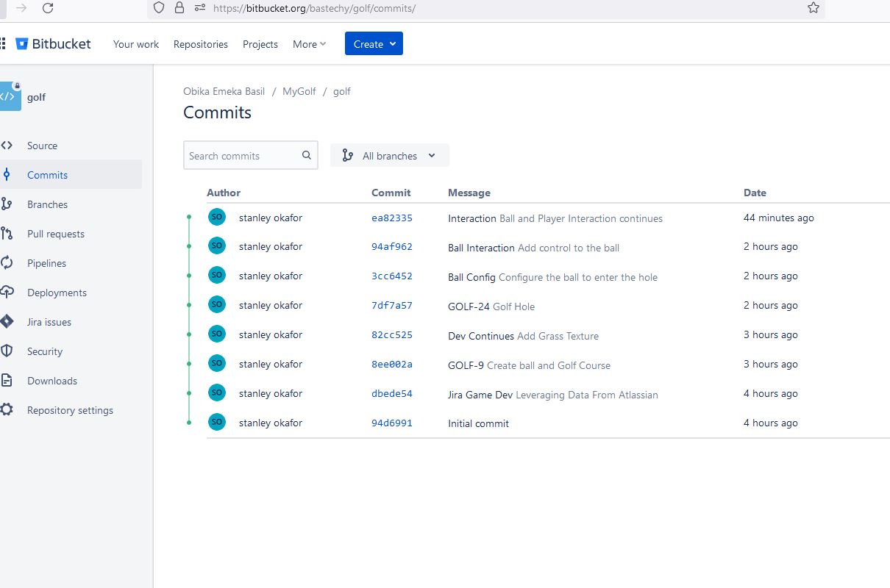
Task: Click the Jira issues diamond icon
Action: point(7,322)
